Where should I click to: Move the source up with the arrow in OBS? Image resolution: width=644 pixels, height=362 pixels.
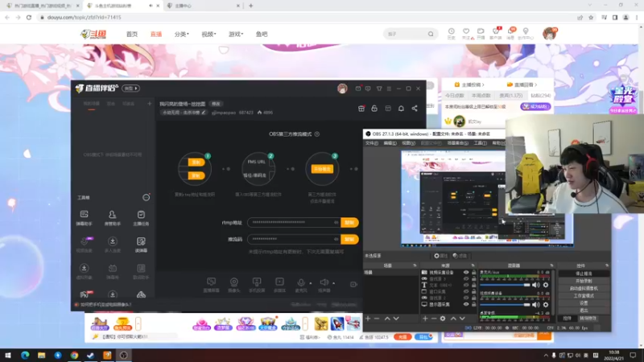coord(453,319)
